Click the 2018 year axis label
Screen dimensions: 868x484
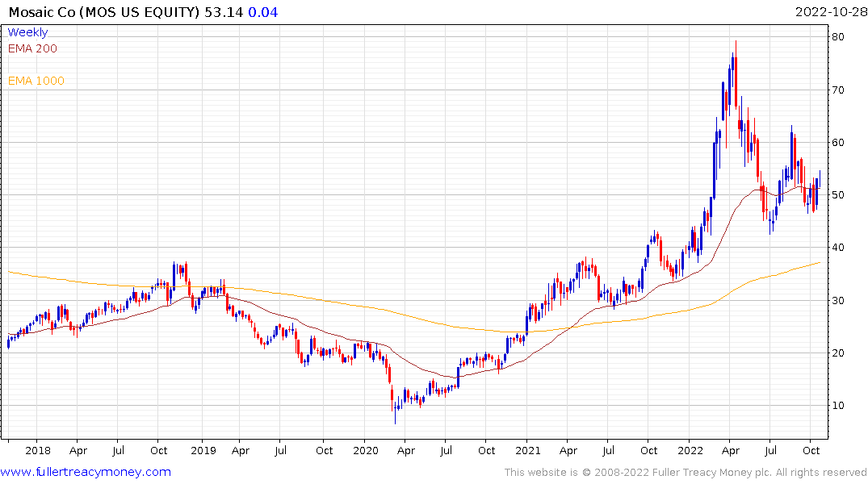(x=38, y=451)
